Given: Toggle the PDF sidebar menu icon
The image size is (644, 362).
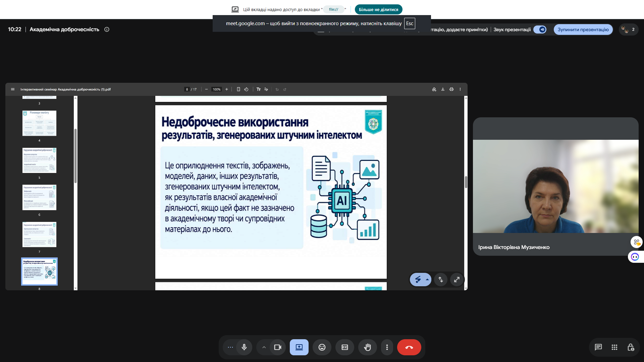Looking at the screenshot, I should [13, 89].
